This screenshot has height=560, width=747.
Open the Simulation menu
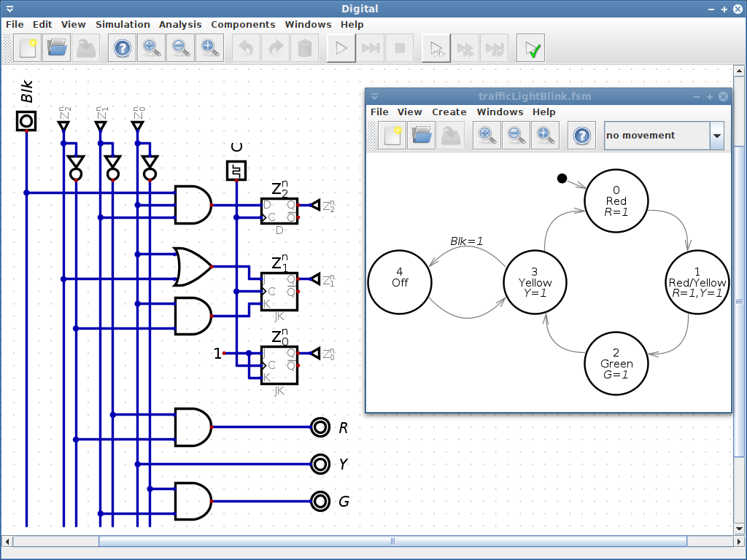point(123,24)
